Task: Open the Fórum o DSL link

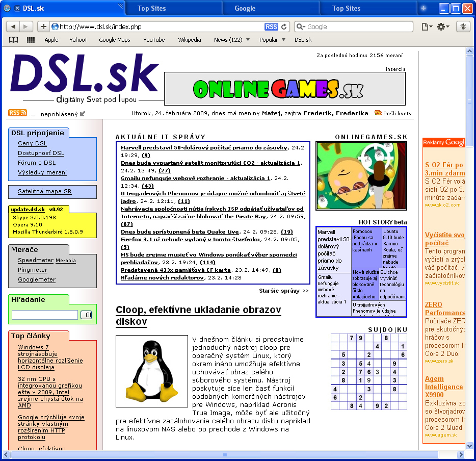Action: click(x=37, y=163)
